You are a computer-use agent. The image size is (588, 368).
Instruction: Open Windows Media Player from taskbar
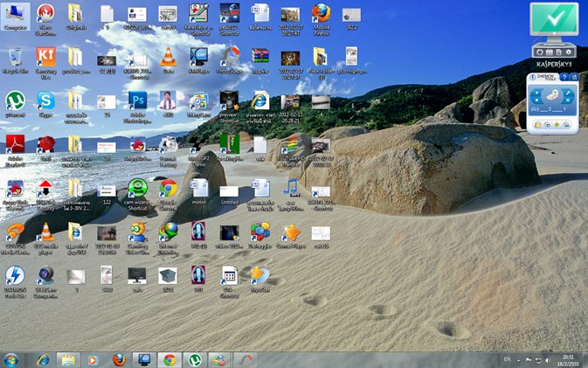(93, 360)
